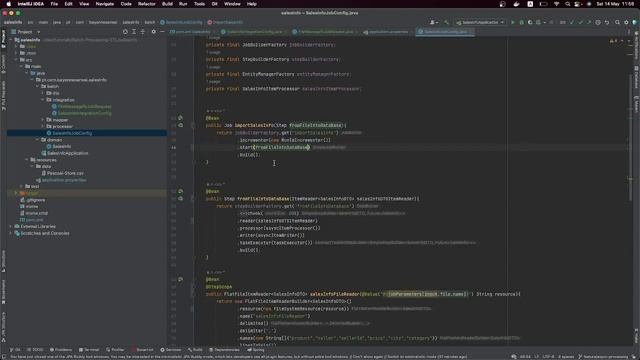The width and height of the screenshot is (640, 360).
Task: Expand the target folder
Action: [x=16, y=193]
